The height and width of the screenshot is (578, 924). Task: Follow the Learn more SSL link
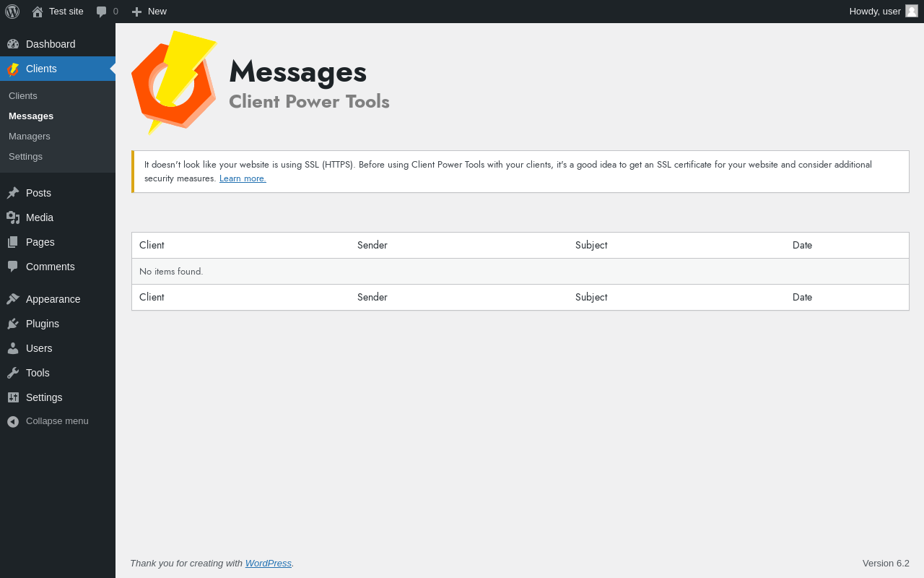(x=243, y=178)
